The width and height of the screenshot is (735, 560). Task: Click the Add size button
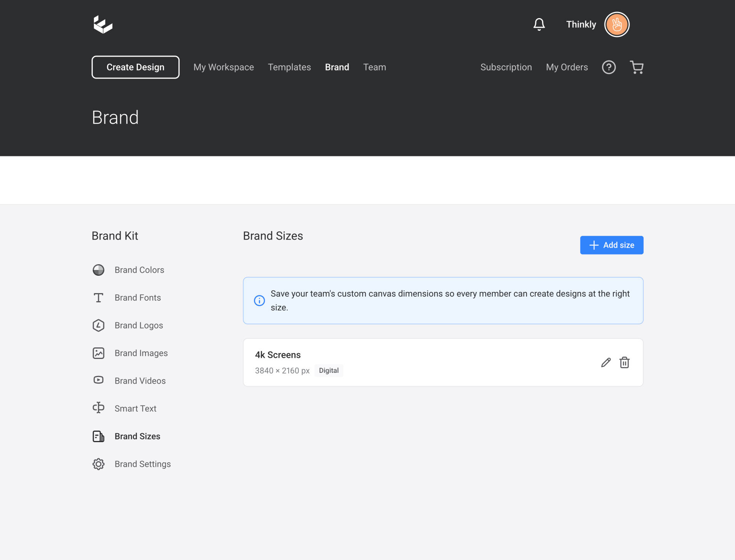click(611, 245)
